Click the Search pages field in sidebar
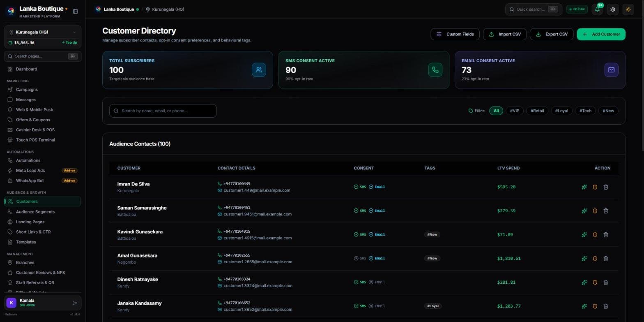Image resolution: width=644 pixels, height=322 pixels. [x=43, y=56]
